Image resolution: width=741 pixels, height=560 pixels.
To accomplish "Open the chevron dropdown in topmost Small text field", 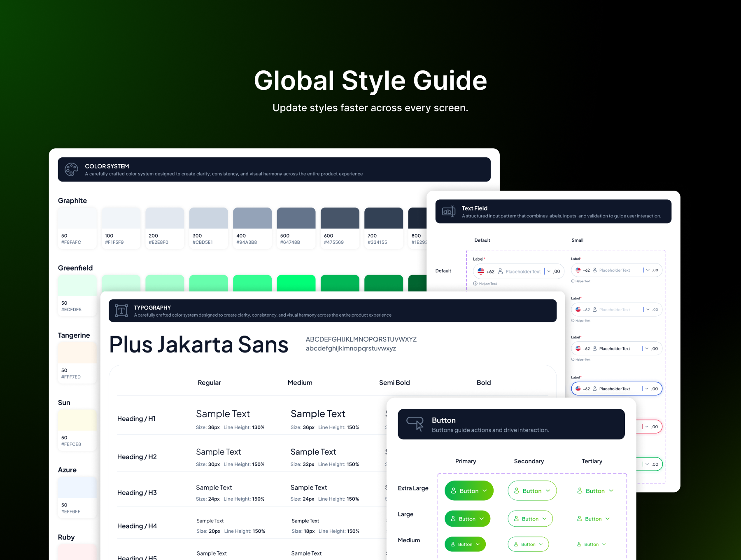I will click(x=648, y=270).
